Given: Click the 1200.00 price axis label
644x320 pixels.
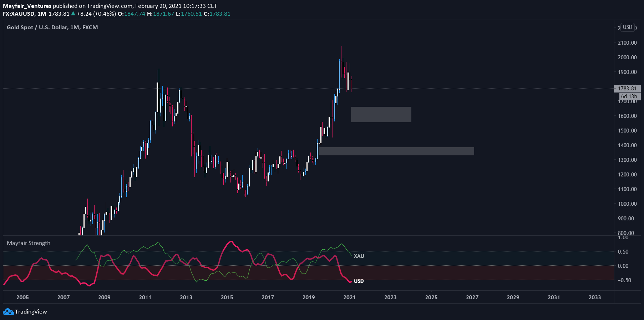Looking at the screenshot, I should (x=627, y=175).
